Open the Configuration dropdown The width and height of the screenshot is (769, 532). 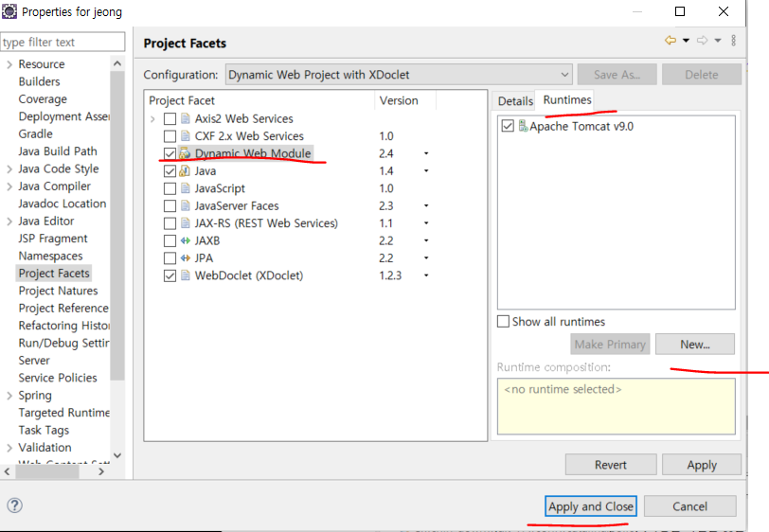(399, 75)
